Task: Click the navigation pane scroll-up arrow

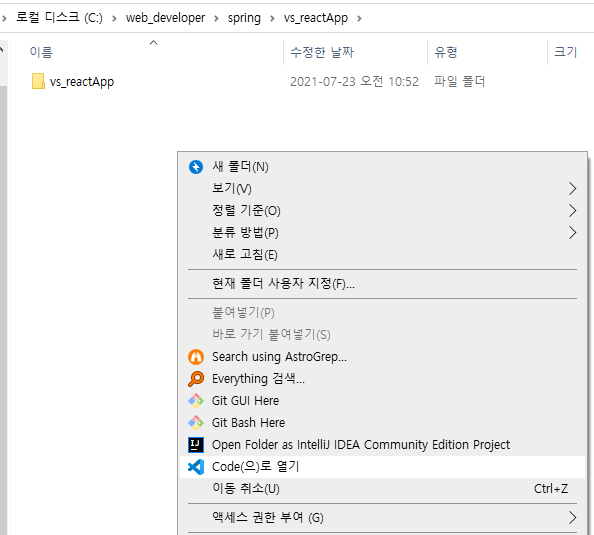Action: point(3,49)
